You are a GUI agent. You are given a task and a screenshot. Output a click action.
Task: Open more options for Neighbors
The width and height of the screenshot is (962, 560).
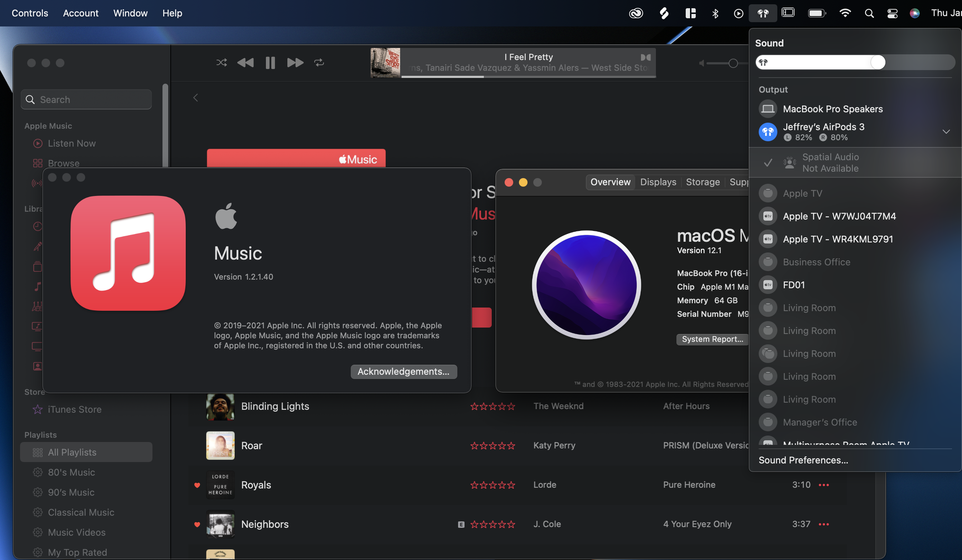(x=824, y=524)
